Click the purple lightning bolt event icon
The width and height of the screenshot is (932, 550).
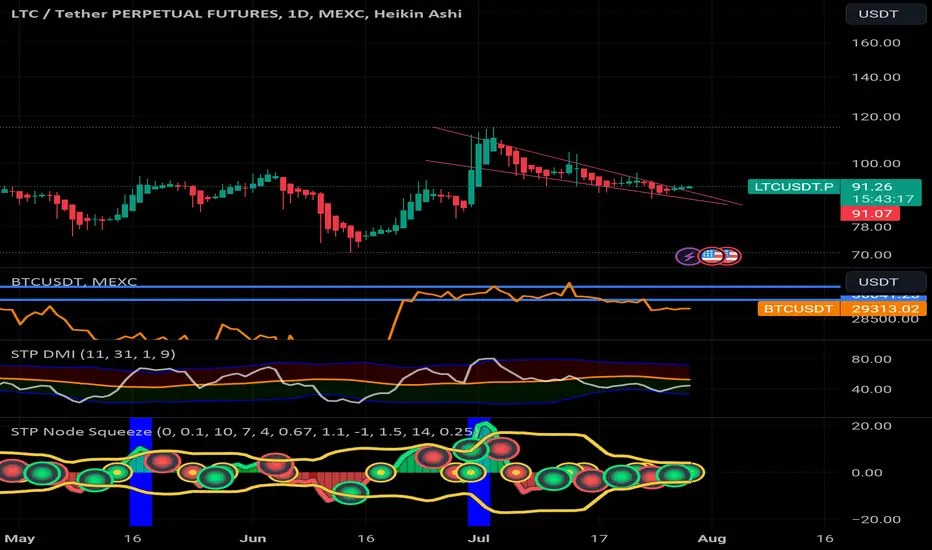click(x=688, y=256)
